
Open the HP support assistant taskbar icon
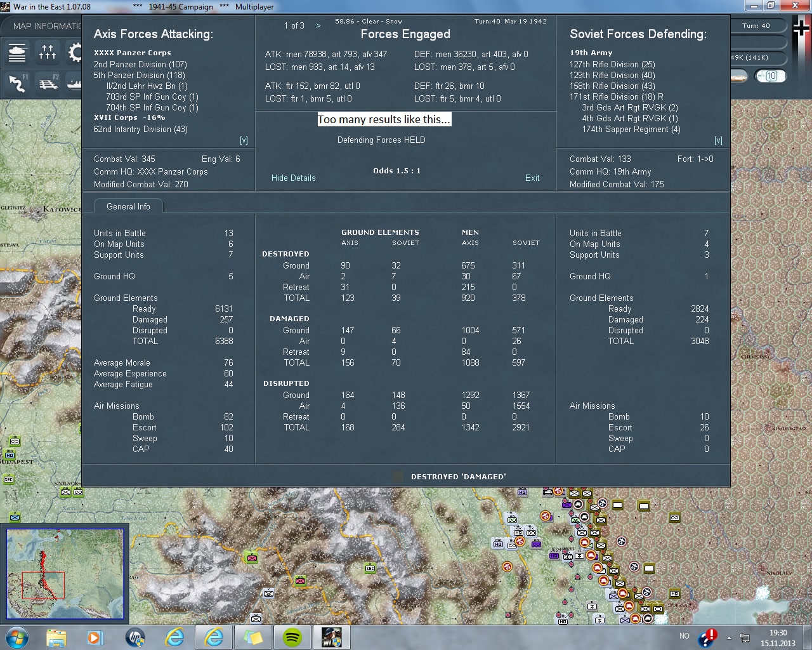tap(135, 636)
